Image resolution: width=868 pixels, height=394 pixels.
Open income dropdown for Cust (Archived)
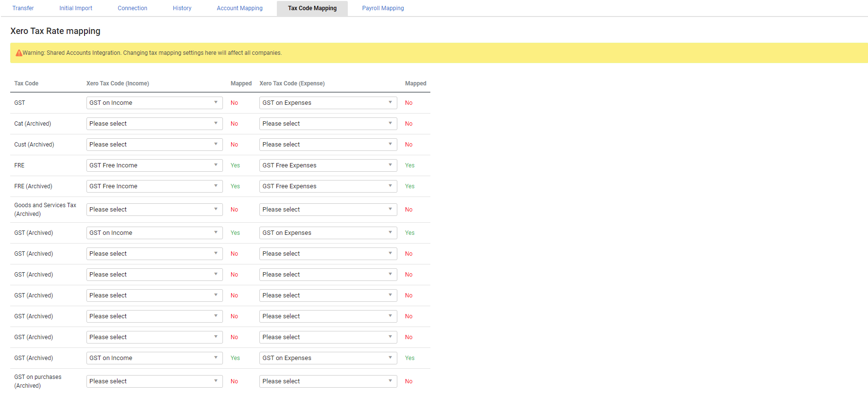[x=154, y=145]
